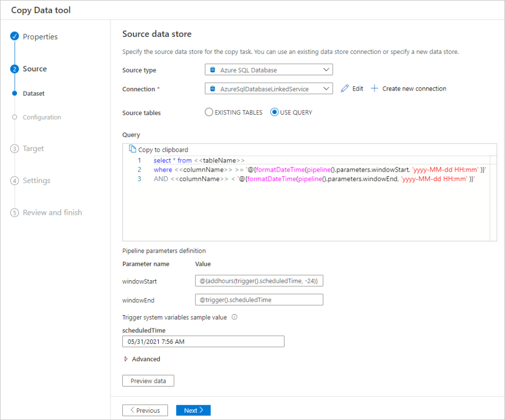Screen dimensions: 505x420
Task: Click the Edit pencil icon beside Connection
Action: pyautogui.click(x=345, y=88)
